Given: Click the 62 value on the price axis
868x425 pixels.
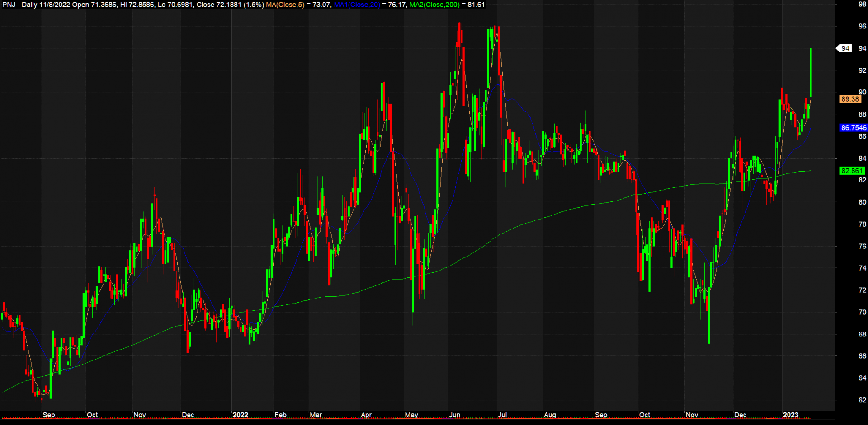Looking at the screenshot, I should [x=862, y=400].
